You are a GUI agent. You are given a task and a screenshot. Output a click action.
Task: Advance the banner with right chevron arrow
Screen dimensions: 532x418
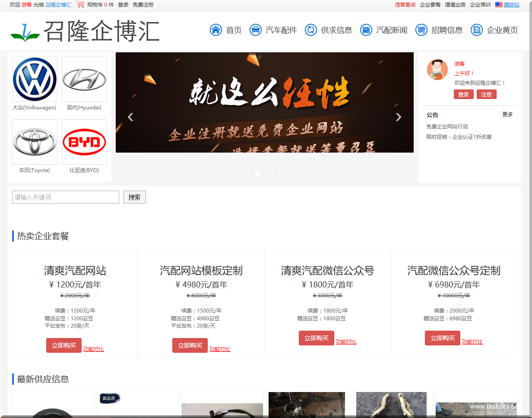point(398,117)
